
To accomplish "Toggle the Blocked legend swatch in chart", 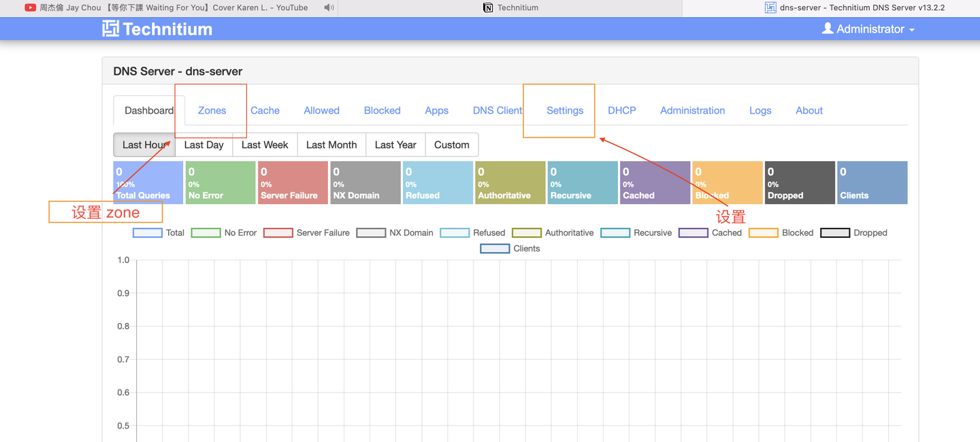I will tap(764, 233).
